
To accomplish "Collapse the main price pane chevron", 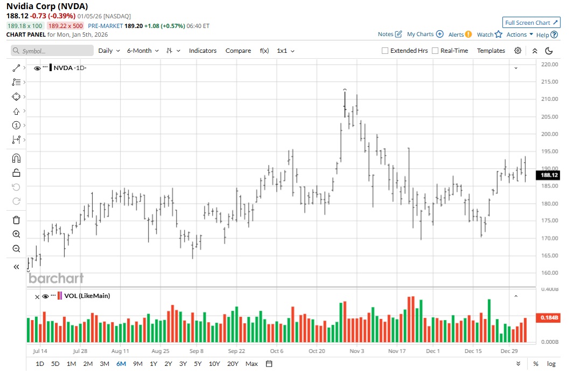I will click(516, 68).
